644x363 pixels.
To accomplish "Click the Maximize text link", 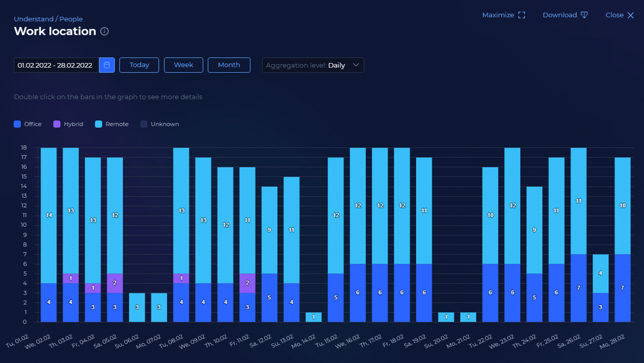I will point(498,15).
